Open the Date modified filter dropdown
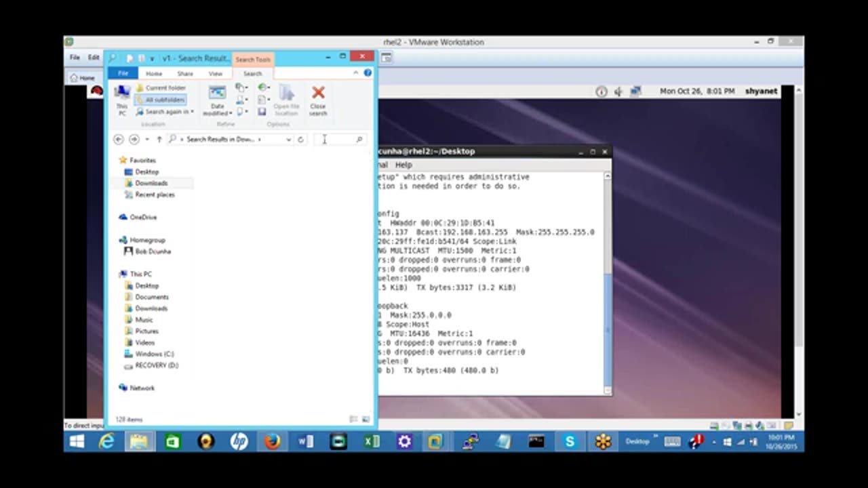Image resolution: width=868 pixels, height=488 pixels. pyautogui.click(x=218, y=101)
